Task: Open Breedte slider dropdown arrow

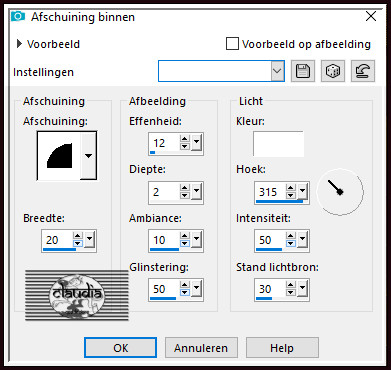Action: point(89,239)
